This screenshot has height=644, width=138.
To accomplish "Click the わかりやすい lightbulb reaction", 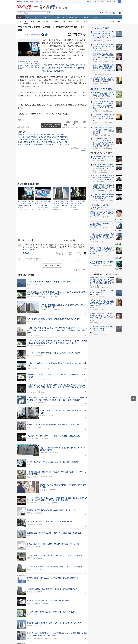I will pos(74,125).
